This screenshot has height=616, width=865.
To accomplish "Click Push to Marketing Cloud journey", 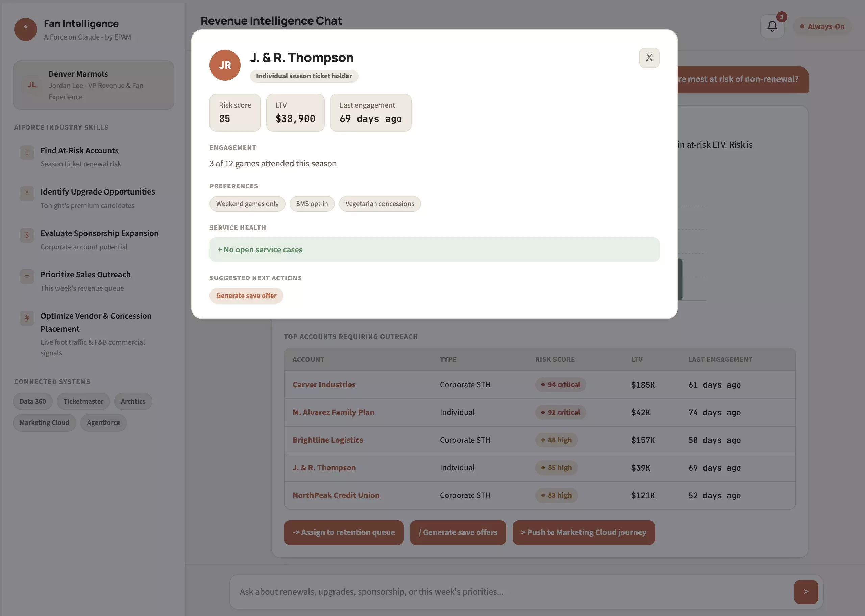I will click(x=584, y=533).
